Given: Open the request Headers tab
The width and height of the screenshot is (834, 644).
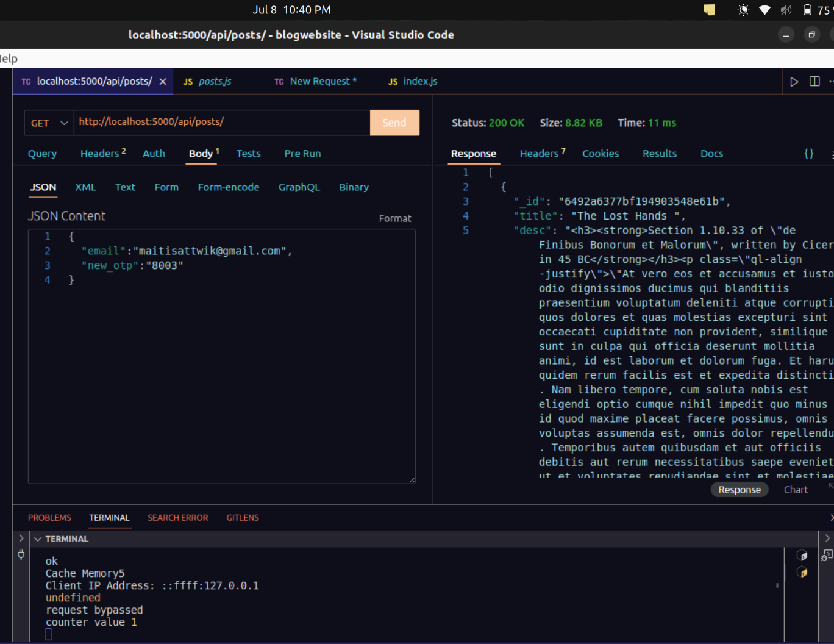Looking at the screenshot, I should [x=103, y=154].
